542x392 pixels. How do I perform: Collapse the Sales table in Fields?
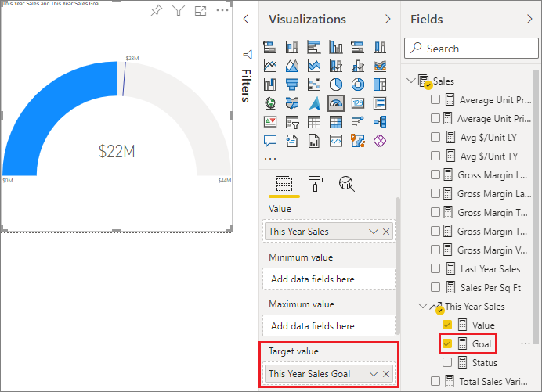(412, 81)
